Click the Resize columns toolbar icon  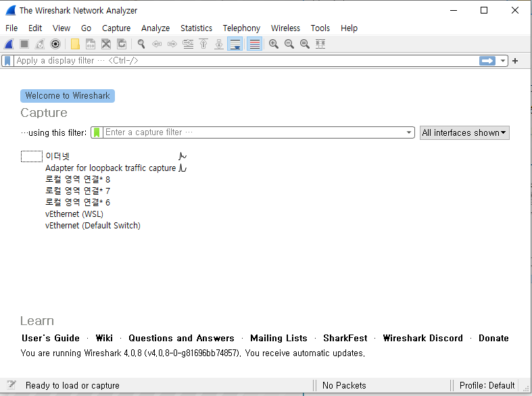[320, 44]
